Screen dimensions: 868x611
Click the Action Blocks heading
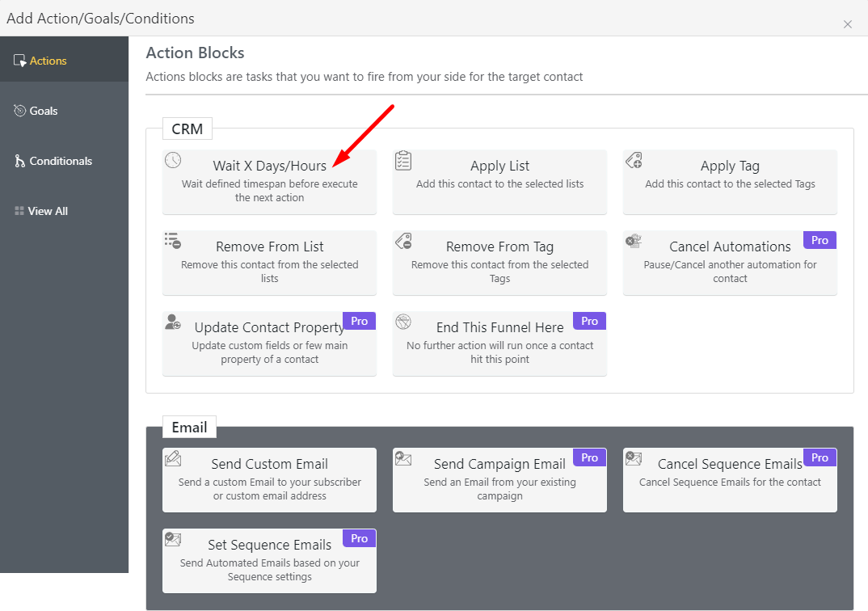(x=195, y=53)
